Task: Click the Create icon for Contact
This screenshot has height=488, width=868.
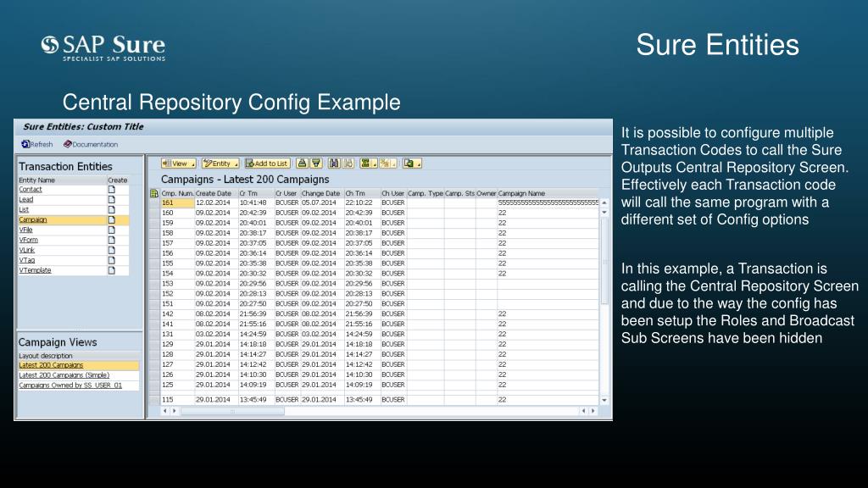Action: pyautogui.click(x=112, y=189)
